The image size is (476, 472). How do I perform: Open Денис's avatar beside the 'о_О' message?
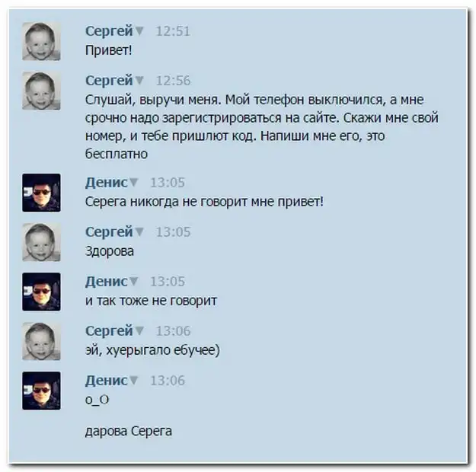click(41, 391)
